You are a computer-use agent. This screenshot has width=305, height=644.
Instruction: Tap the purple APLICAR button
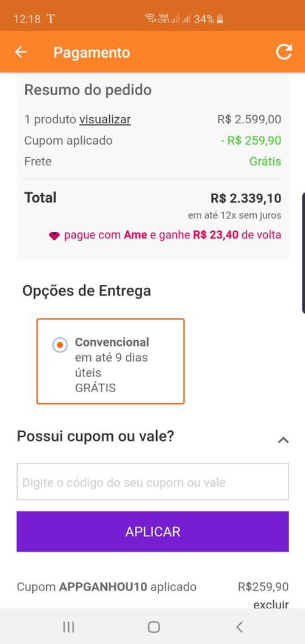pyautogui.click(x=152, y=531)
